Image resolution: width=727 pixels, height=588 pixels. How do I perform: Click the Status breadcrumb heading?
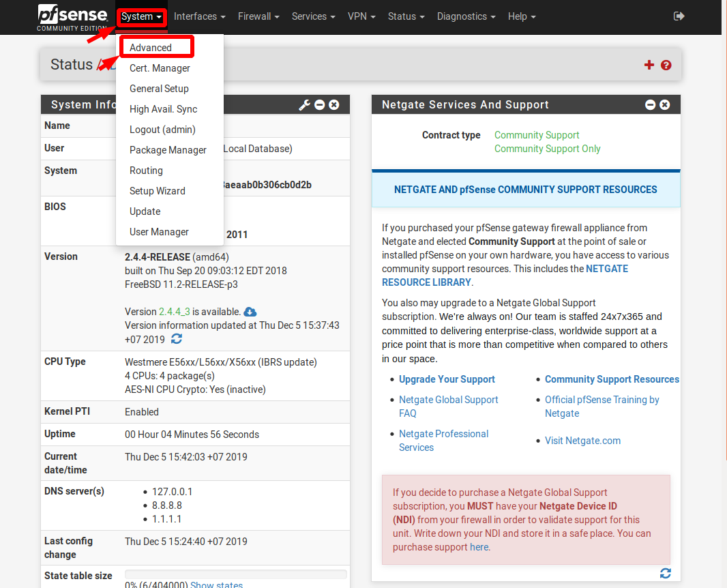point(72,64)
